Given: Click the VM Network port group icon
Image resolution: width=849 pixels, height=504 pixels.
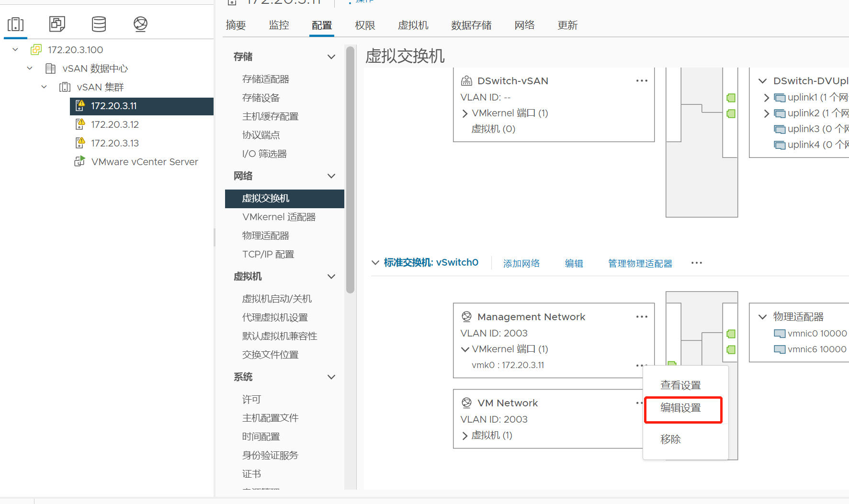Looking at the screenshot, I should [x=466, y=403].
